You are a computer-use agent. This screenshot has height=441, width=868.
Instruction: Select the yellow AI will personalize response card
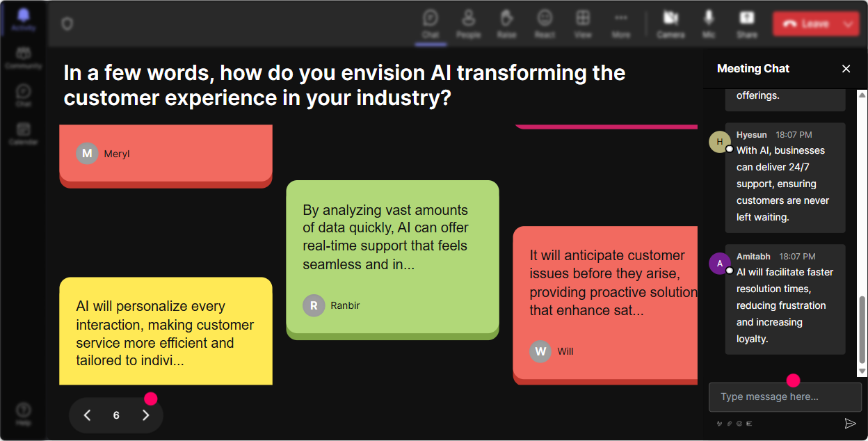coord(166,331)
